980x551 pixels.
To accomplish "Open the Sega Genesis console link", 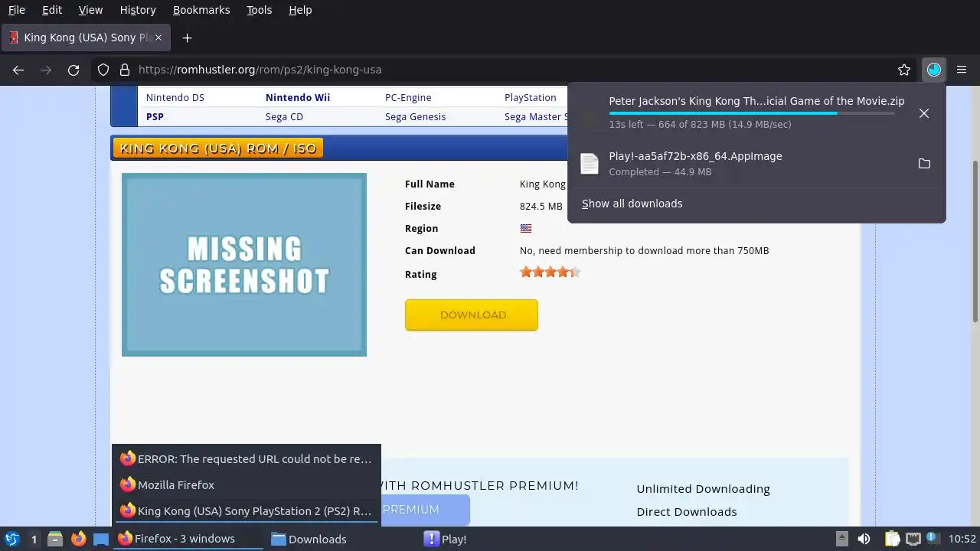I will tap(415, 116).
